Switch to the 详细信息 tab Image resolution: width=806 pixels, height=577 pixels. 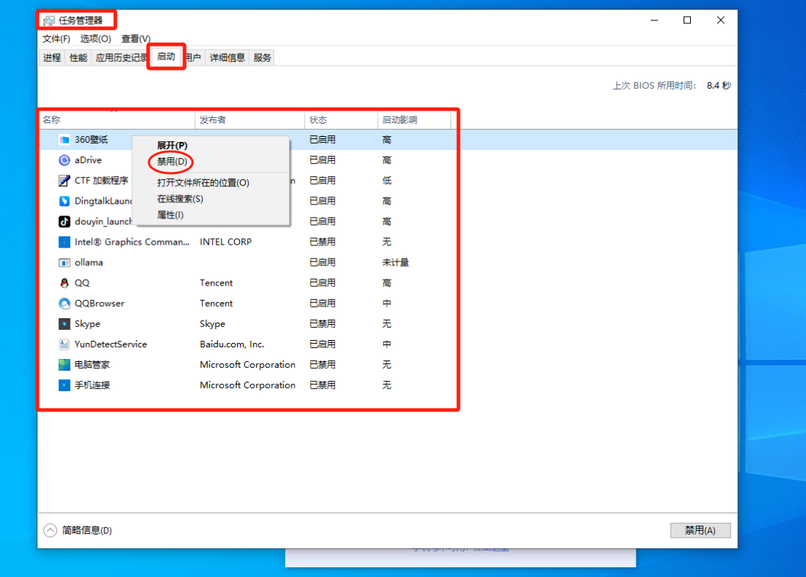(x=227, y=58)
